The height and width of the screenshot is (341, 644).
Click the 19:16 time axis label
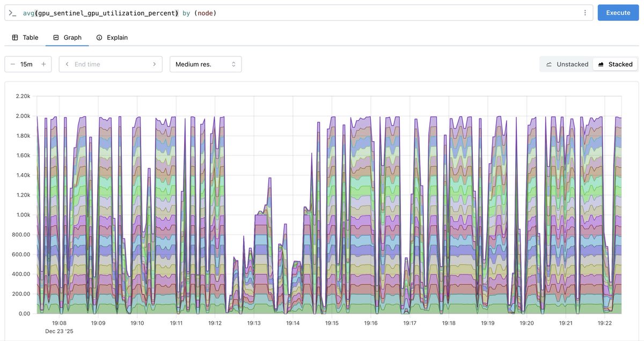pyautogui.click(x=371, y=323)
